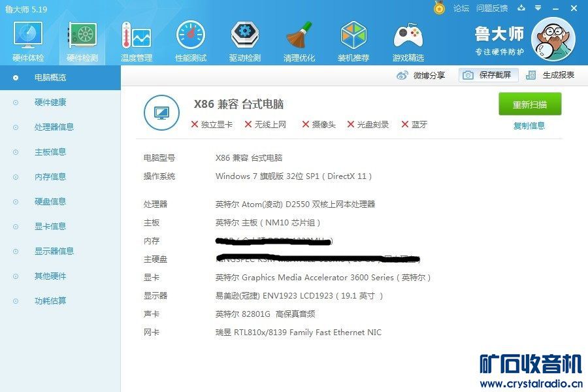
Task: Click the 生成报表 text label
Action: pos(559,75)
